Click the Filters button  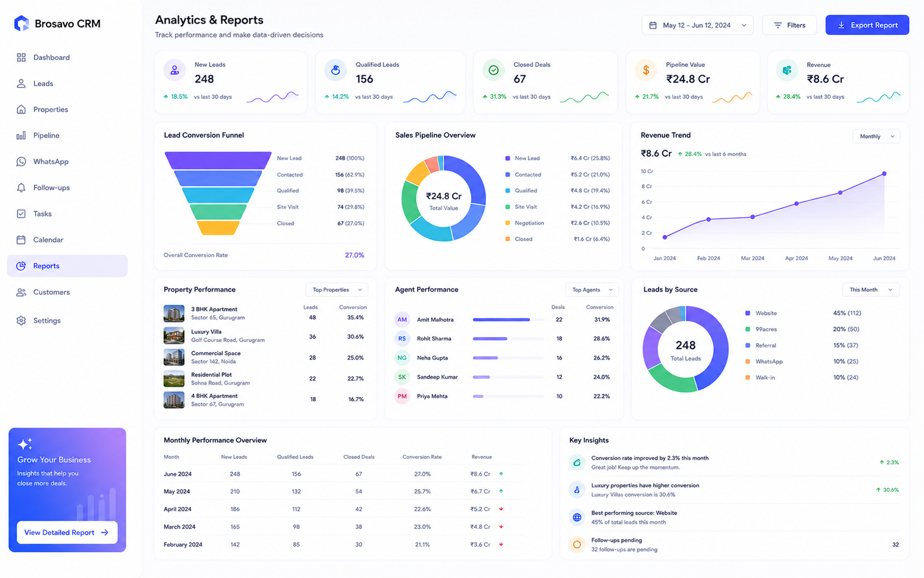click(789, 25)
